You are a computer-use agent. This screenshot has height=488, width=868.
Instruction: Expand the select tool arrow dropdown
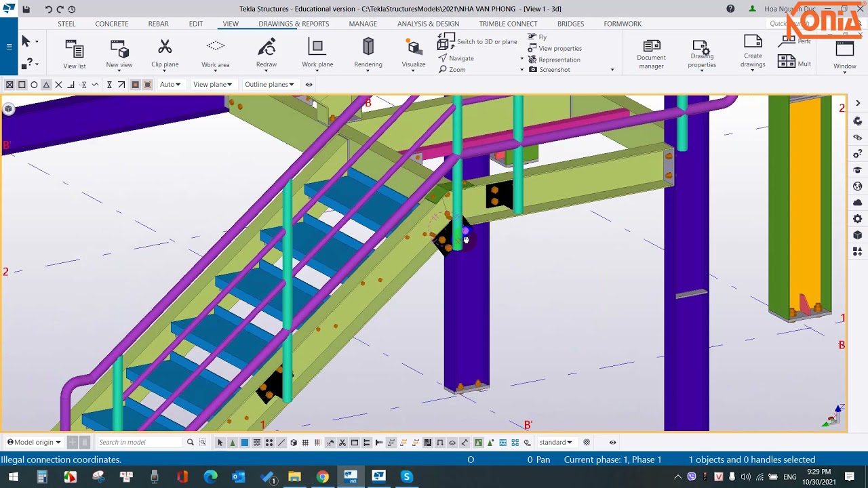point(37,42)
